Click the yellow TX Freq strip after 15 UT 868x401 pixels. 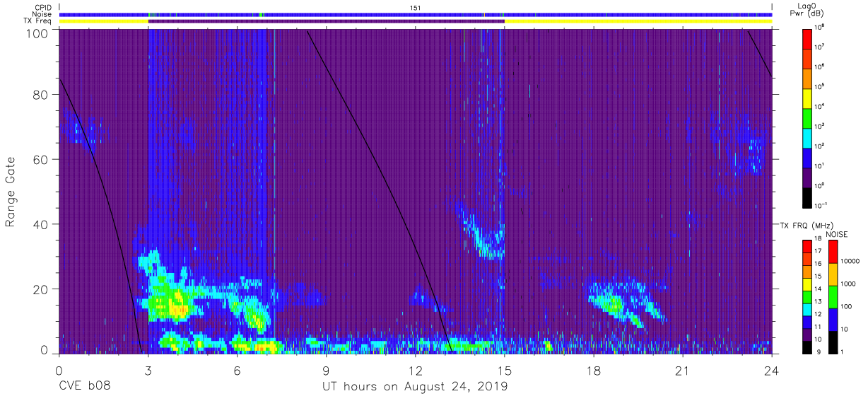pyautogui.click(x=638, y=21)
